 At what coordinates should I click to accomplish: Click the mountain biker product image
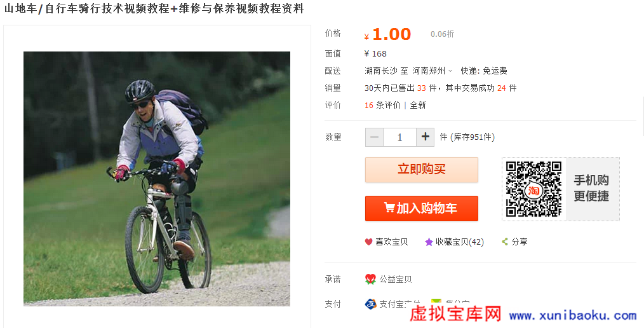point(157,179)
